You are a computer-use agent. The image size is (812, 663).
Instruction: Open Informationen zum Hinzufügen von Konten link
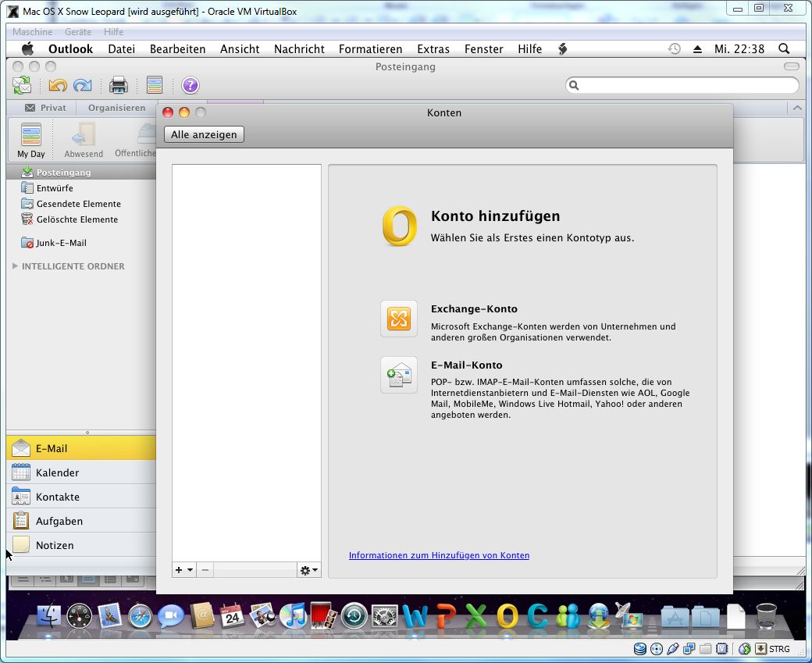tap(439, 555)
